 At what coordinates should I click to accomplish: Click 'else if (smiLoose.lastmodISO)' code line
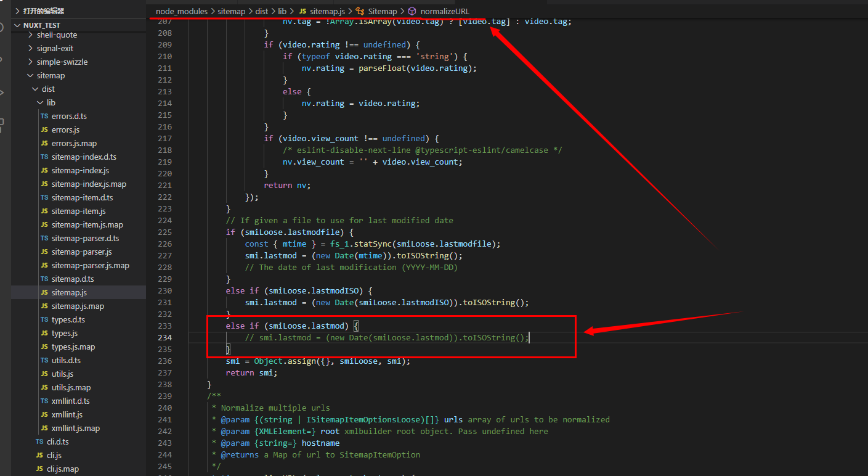click(x=299, y=291)
